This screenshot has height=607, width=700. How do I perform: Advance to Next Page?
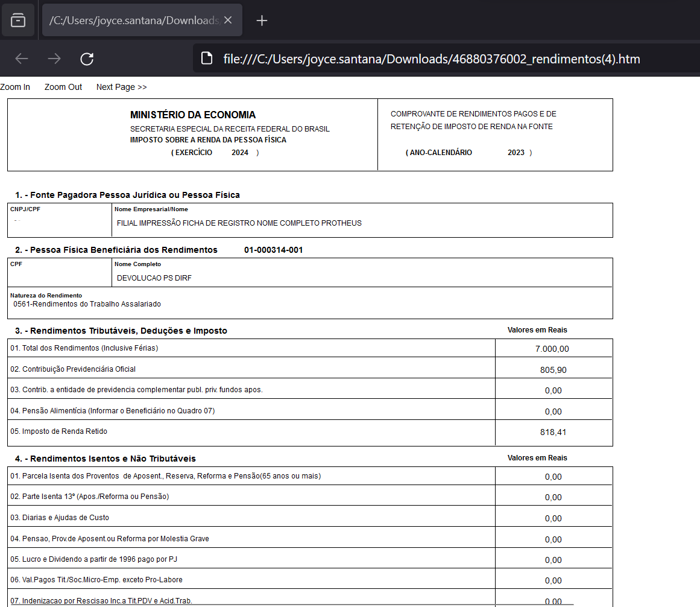coord(121,87)
